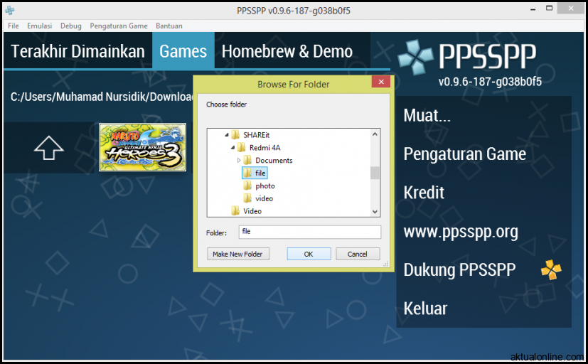Open the Pengaturan Game menu in menu bar

(x=119, y=26)
